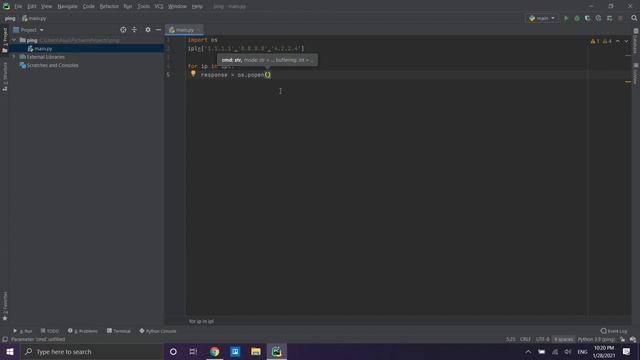Screen dimensions: 640x360
Task: Open the Window menu
Action: [x=177, y=7]
